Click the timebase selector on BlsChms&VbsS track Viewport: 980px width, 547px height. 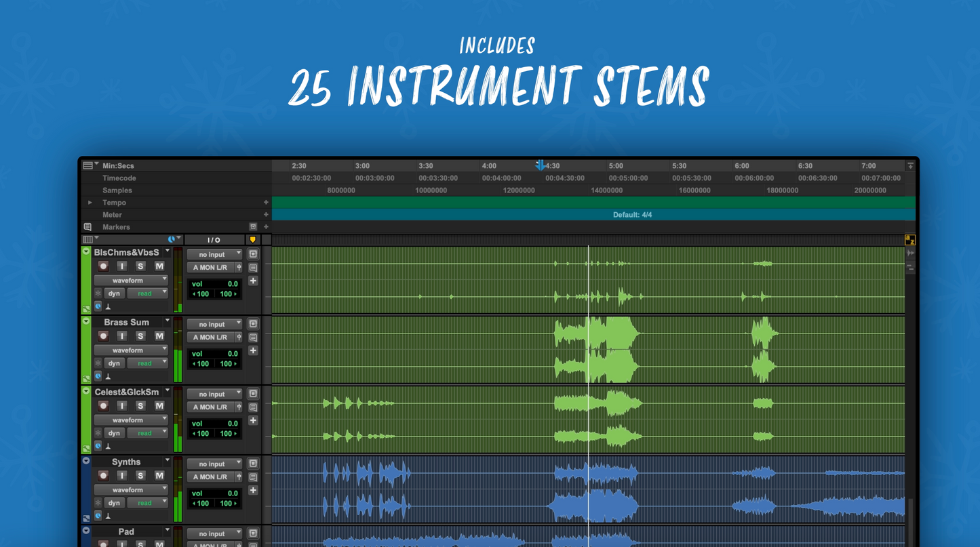pos(98,306)
